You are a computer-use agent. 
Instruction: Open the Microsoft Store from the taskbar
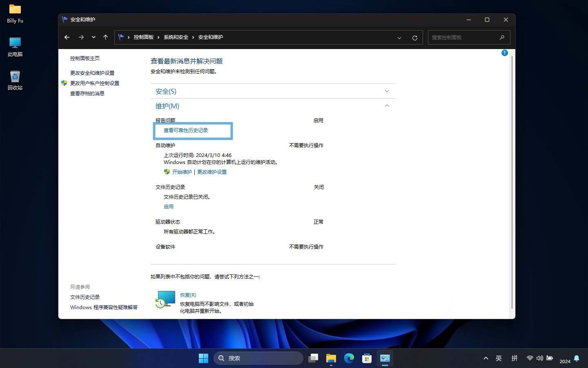click(x=367, y=358)
